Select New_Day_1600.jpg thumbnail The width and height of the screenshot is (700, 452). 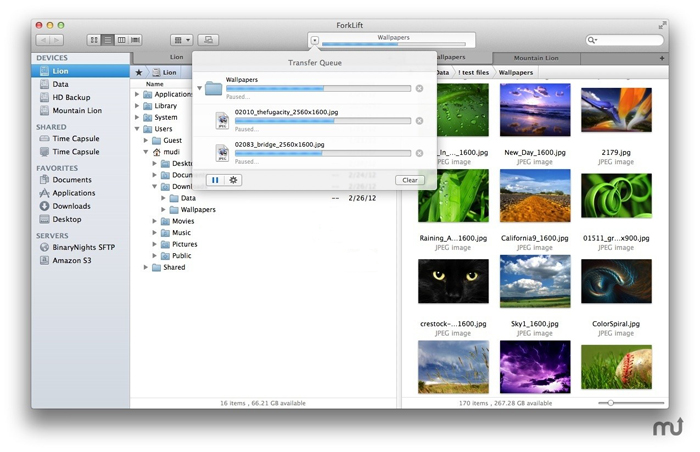point(535,110)
